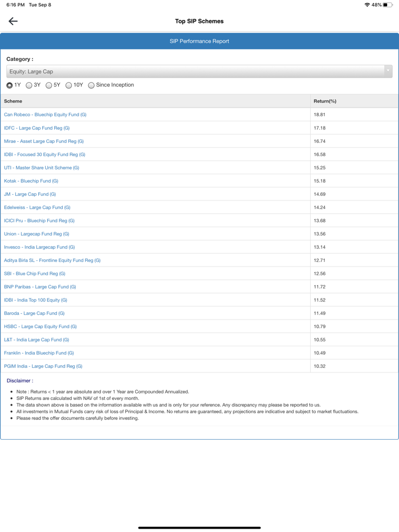Open Can Robeco - Bluechip Equity Fund (G)
This screenshot has width=399, height=532.
(45, 114)
